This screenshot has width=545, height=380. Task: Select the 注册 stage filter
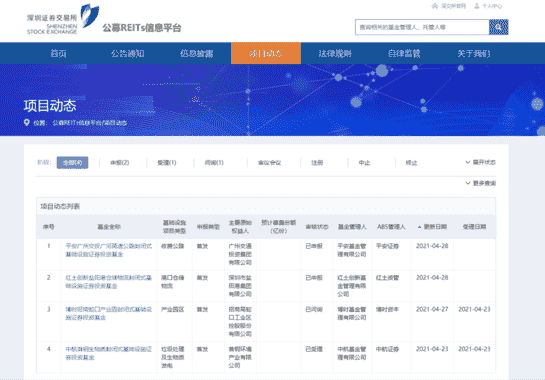click(x=317, y=162)
